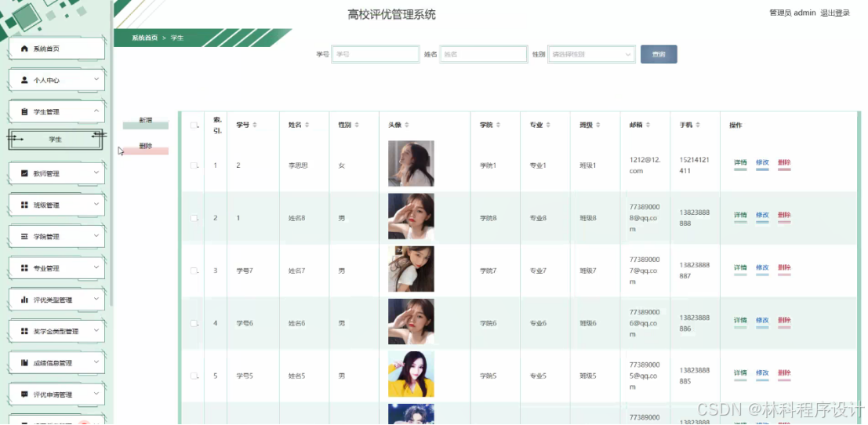Screen dimensions: 868x425
Task: Open 班级管理 sidebar label
Action: (x=46, y=205)
